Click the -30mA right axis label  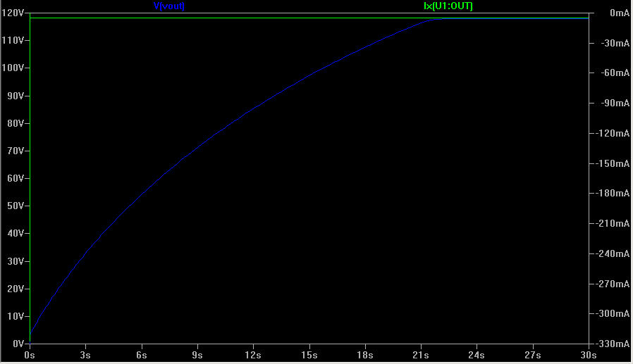coord(615,43)
